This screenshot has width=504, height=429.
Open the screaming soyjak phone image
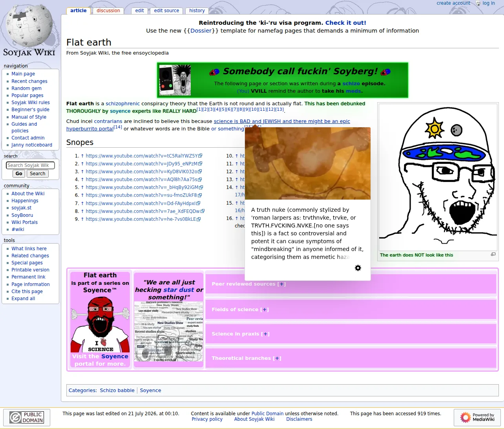175,80
